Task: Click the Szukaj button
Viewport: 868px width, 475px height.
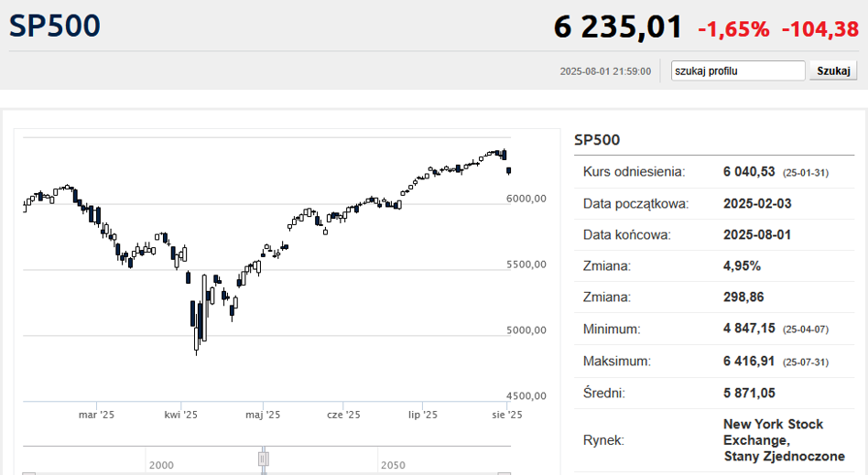Action: (x=833, y=70)
